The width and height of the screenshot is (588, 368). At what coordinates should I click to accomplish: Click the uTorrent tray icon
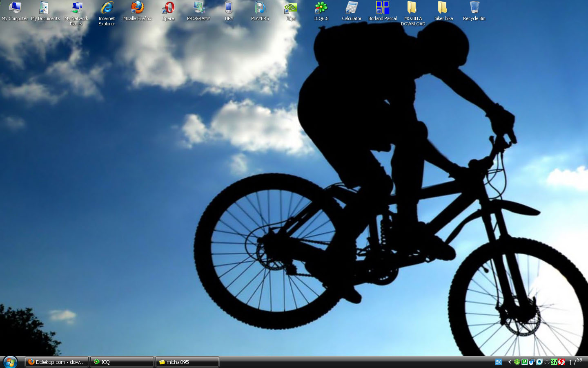(x=525, y=362)
